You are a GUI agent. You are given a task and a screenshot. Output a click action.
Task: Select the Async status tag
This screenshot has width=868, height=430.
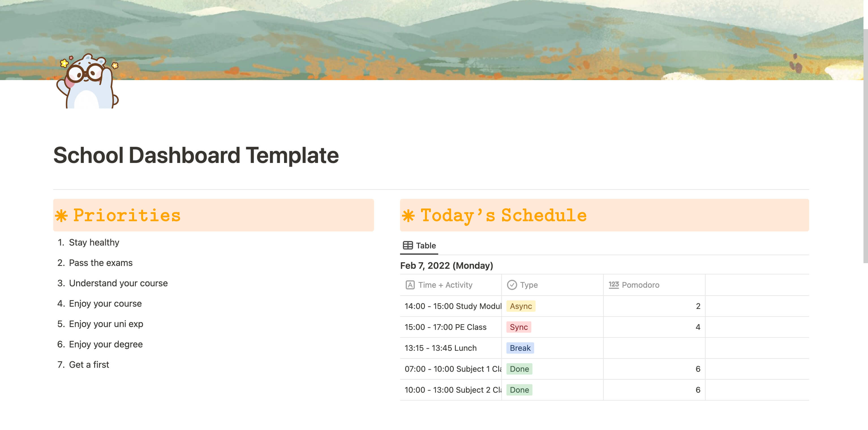520,306
